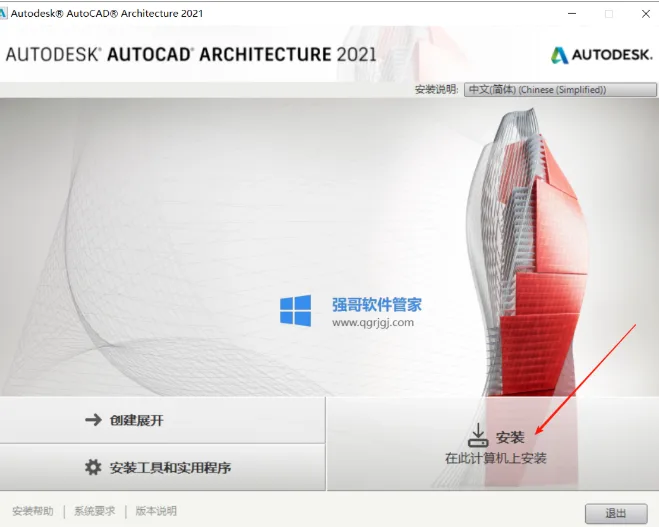This screenshot has height=527, width=659.
Task: Click the install download icon
Action: [478, 435]
